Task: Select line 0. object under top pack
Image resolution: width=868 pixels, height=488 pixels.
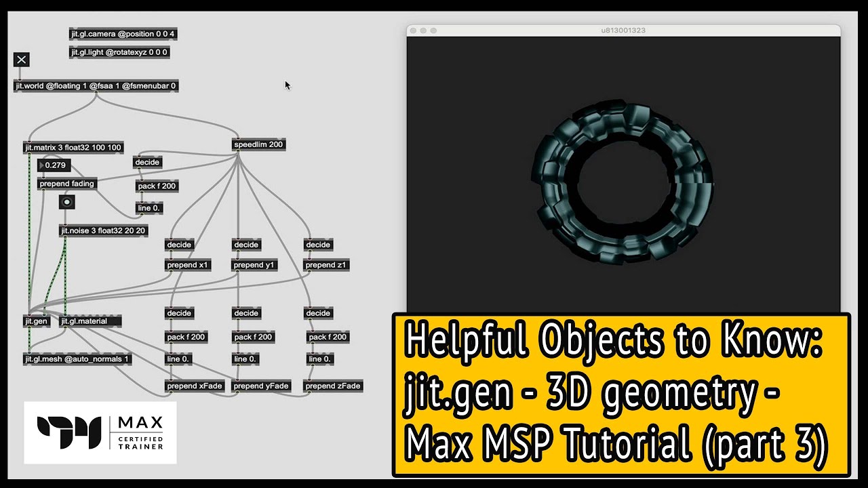Action: click(x=149, y=208)
